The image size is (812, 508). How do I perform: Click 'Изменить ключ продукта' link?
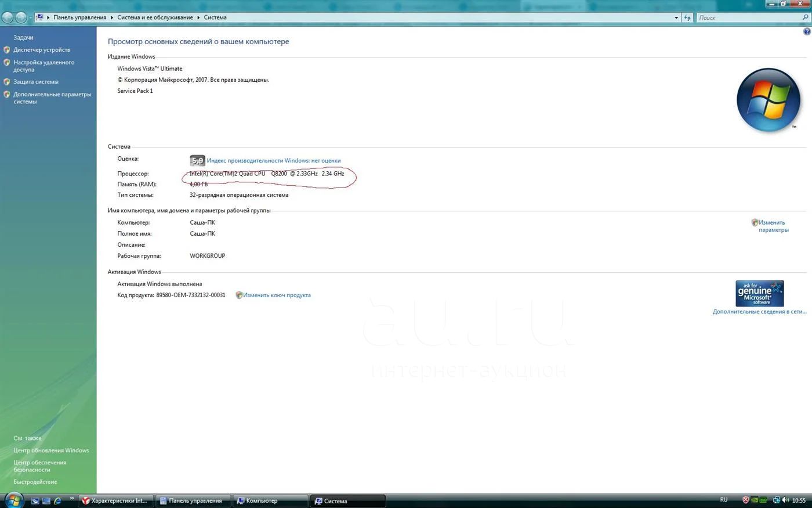[277, 295]
